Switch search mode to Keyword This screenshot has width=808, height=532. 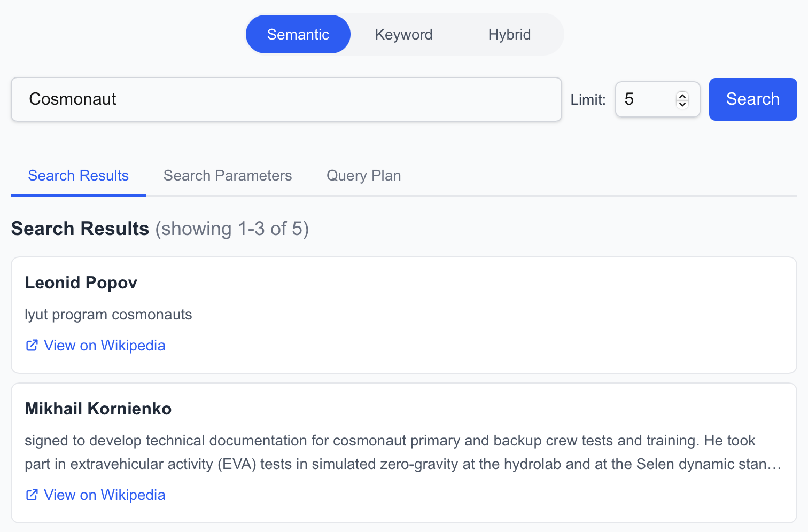pyautogui.click(x=403, y=34)
